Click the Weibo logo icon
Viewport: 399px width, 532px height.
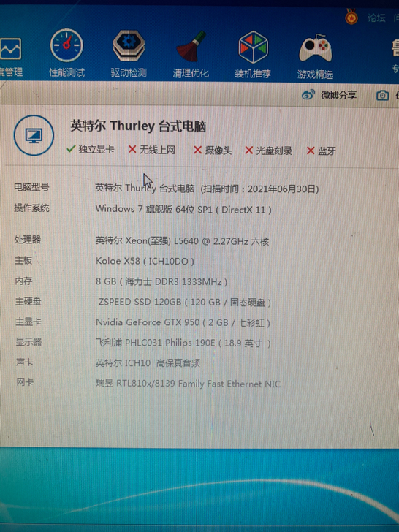[x=308, y=95]
